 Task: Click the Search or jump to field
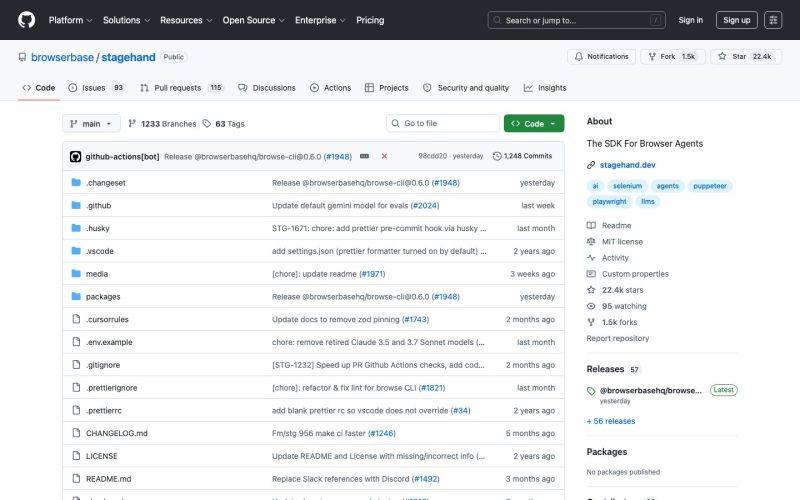click(577, 20)
